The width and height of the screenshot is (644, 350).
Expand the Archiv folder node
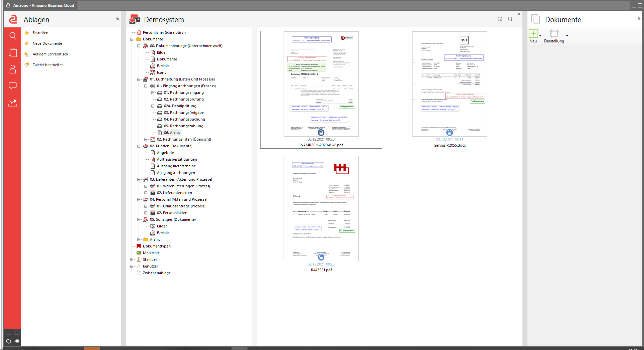point(139,239)
